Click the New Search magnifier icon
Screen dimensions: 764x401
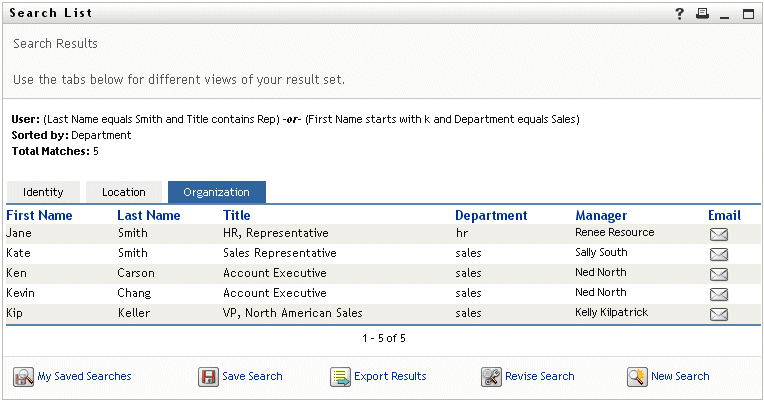coord(637,377)
